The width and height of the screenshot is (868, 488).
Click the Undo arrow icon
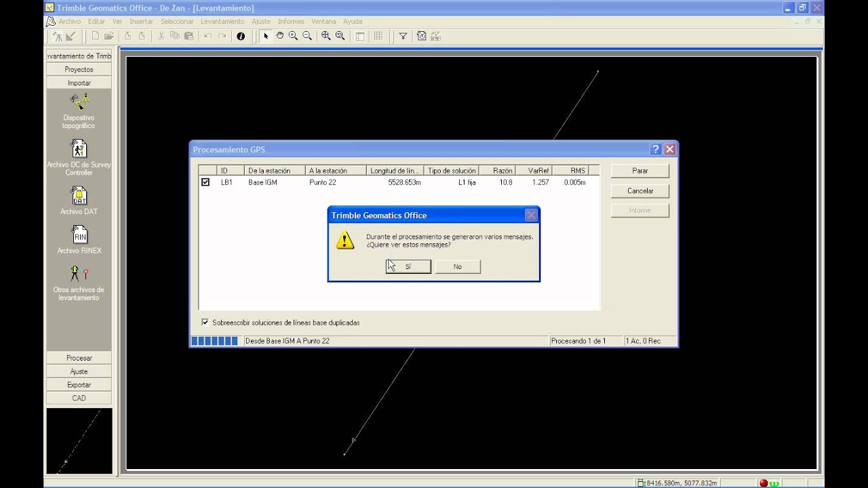pyautogui.click(x=208, y=36)
